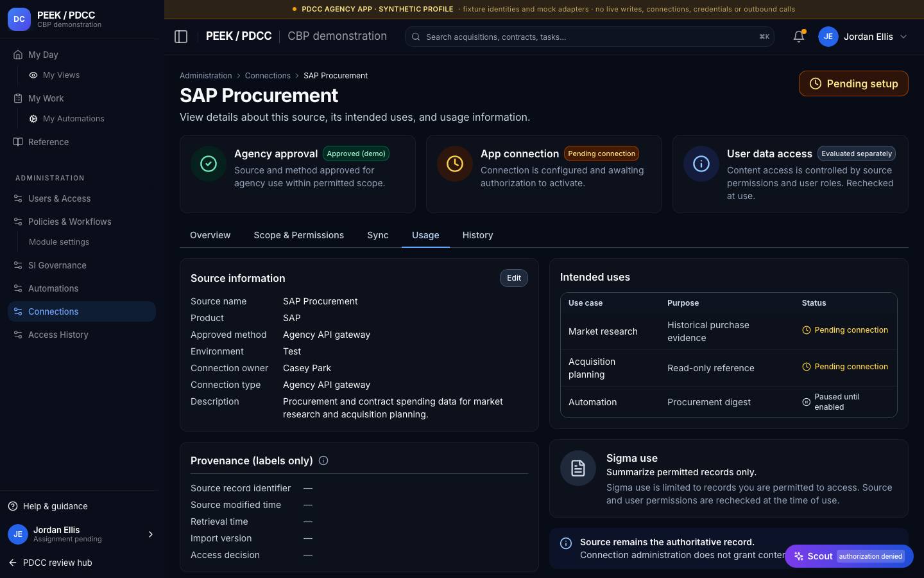Click Historical purchase evidence cell
This screenshot has width=924, height=578.
coord(708,331)
